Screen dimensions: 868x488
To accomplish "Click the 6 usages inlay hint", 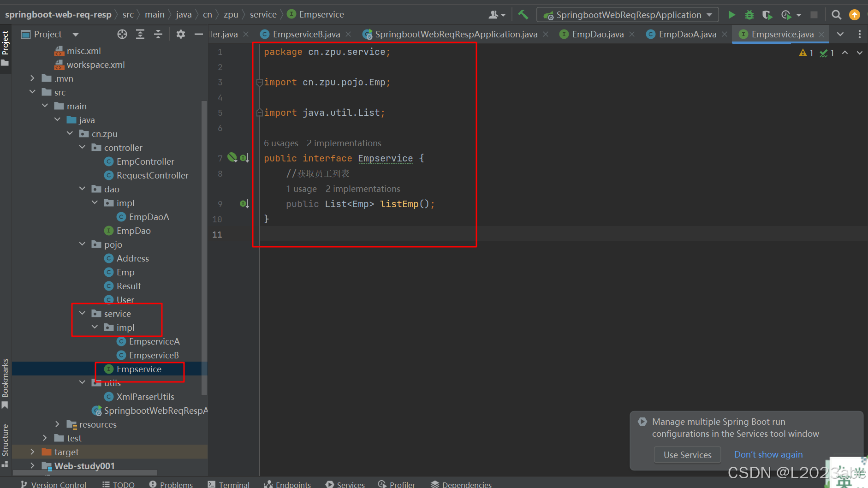I will pyautogui.click(x=281, y=143).
